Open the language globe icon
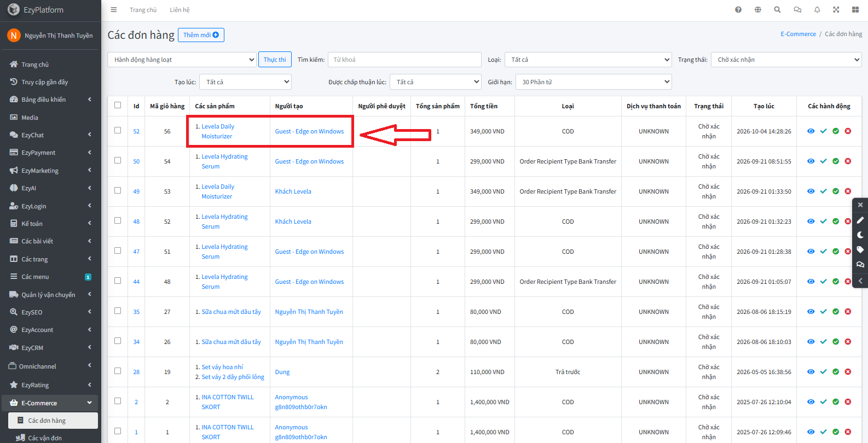 [x=758, y=10]
